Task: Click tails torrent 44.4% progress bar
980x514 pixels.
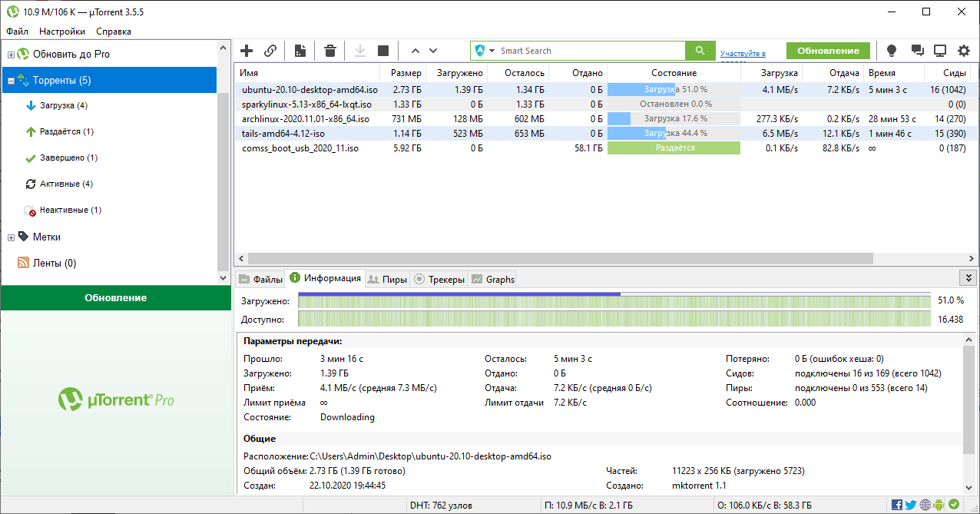Action: click(674, 134)
